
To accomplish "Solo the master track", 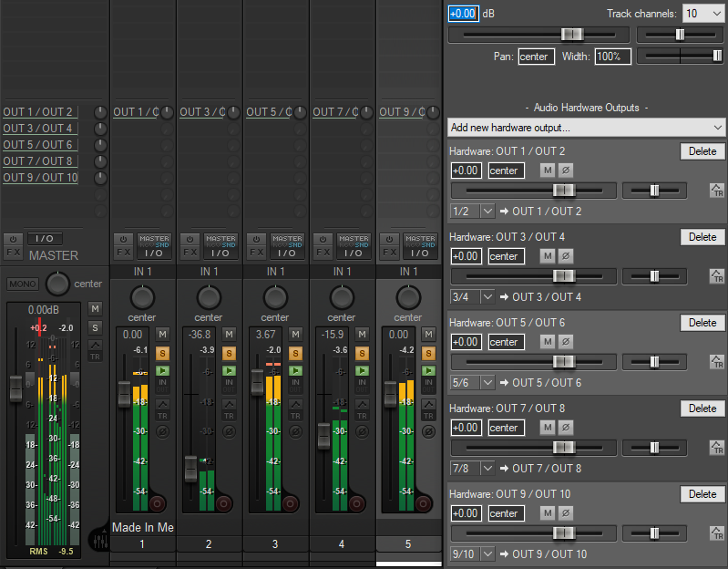I will tap(95, 327).
